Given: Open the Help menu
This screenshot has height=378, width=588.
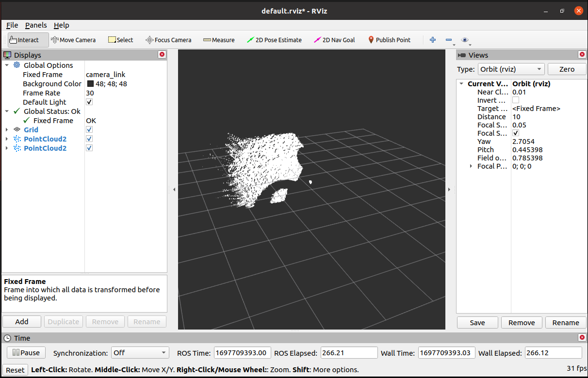Looking at the screenshot, I should pos(62,25).
